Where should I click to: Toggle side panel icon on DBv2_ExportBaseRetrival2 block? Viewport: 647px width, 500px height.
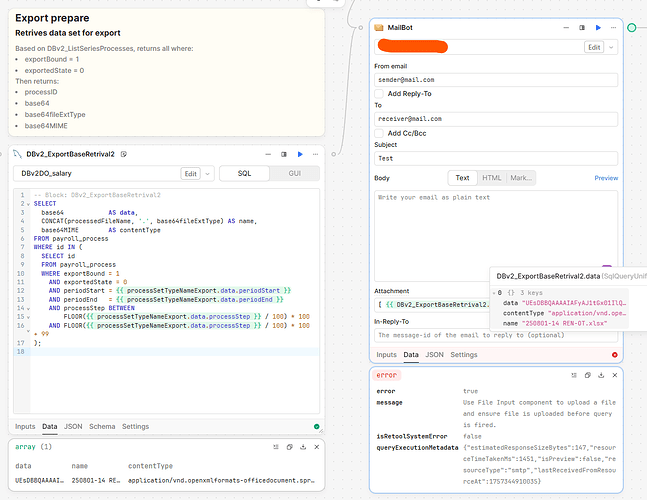click(x=284, y=153)
